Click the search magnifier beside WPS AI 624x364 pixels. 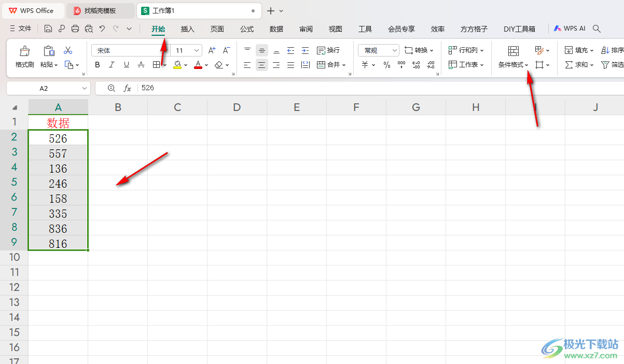(x=597, y=29)
